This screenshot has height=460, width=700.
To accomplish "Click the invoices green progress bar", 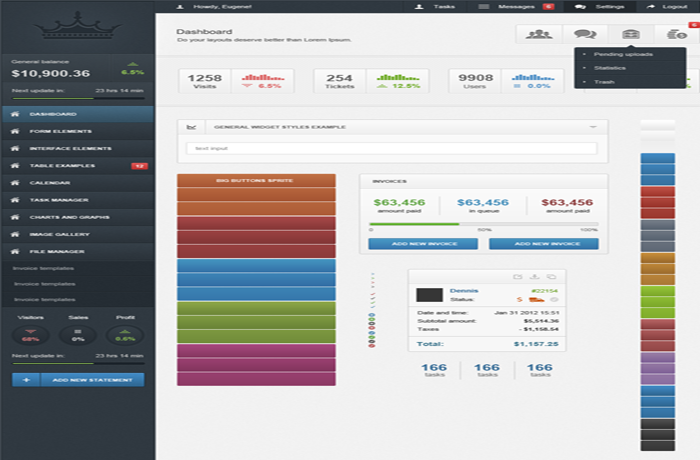I will pos(414,224).
